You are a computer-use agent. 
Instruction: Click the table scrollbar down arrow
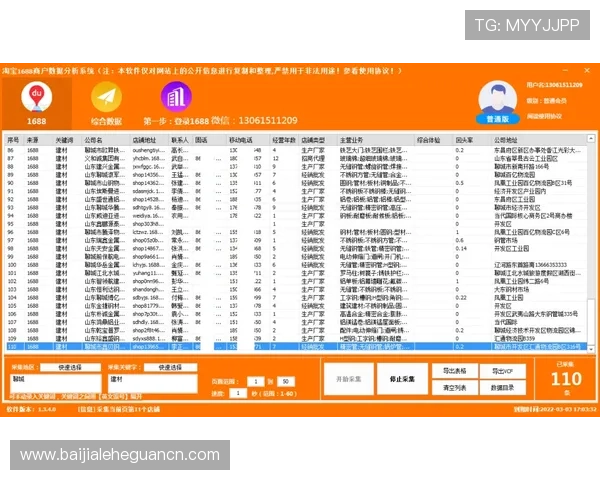point(591,349)
